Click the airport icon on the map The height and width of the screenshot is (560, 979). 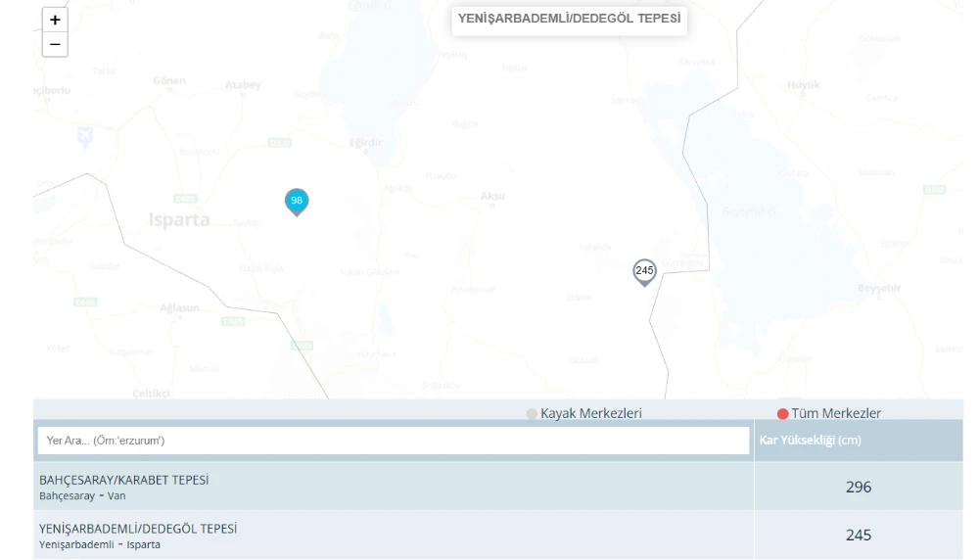[x=85, y=137]
